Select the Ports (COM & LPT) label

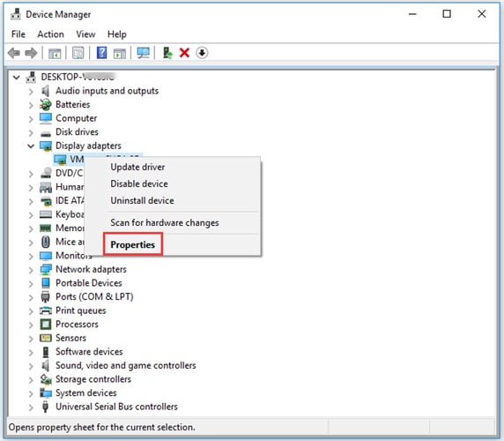point(94,296)
